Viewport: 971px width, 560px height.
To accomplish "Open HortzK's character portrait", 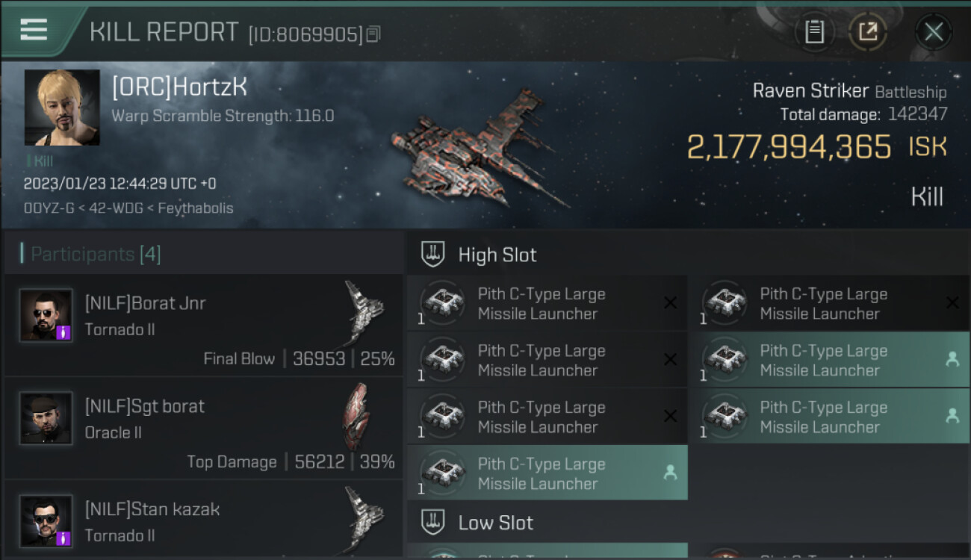I will pyautogui.click(x=62, y=108).
